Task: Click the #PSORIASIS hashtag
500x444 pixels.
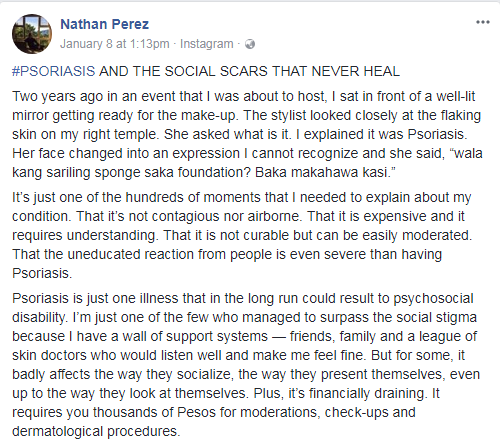Action: pyautogui.click(x=54, y=71)
